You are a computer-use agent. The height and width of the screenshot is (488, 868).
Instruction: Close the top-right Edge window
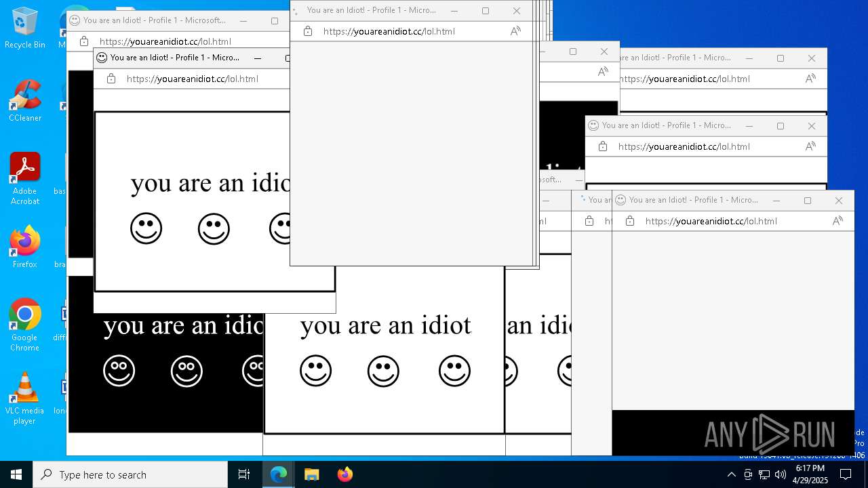[812, 58]
